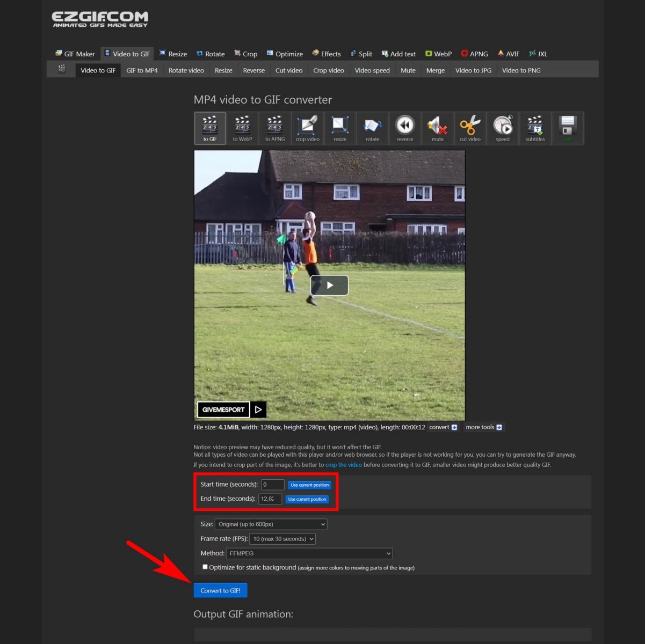The image size is (645, 644).
Task: Select the Video to GIF submenu item
Action: point(98,70)
